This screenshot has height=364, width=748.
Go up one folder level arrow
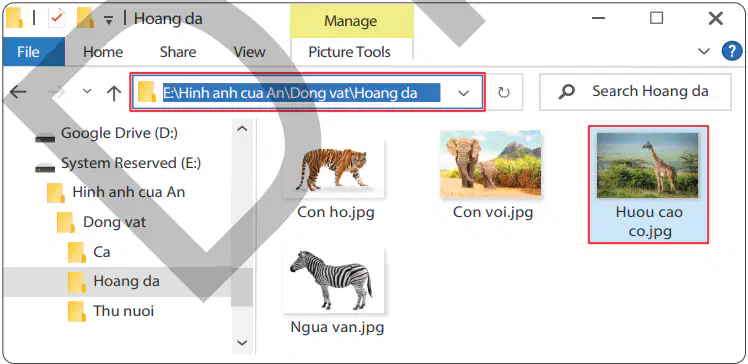pyautogui.click(x=114, y=92)
